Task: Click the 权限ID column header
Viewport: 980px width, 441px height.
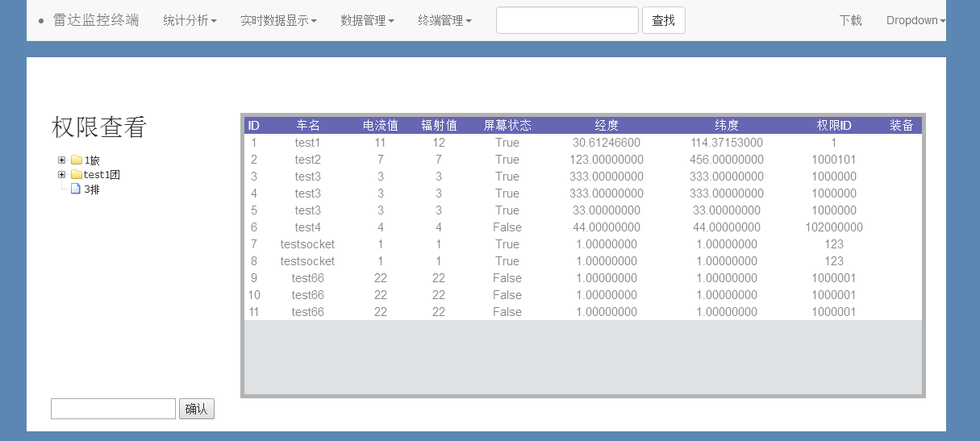Action: (x=834, y=125)
